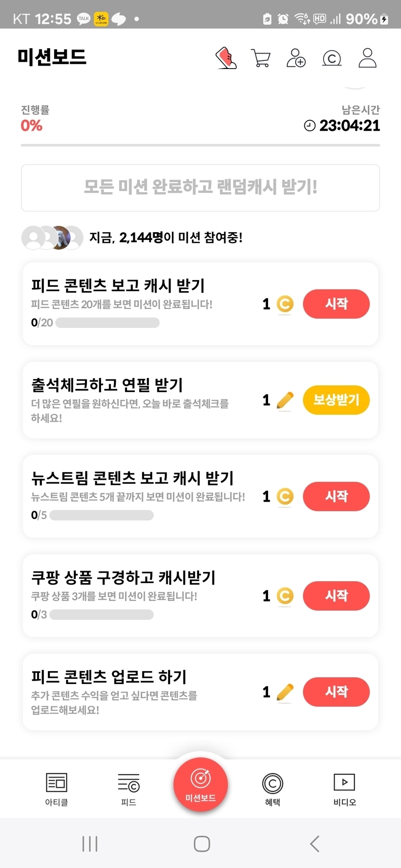401x868 pixels.
Task: Start the 쿠팡 상품 구경하고 캐시받기 mission
Action: click(x=336, y=596)
